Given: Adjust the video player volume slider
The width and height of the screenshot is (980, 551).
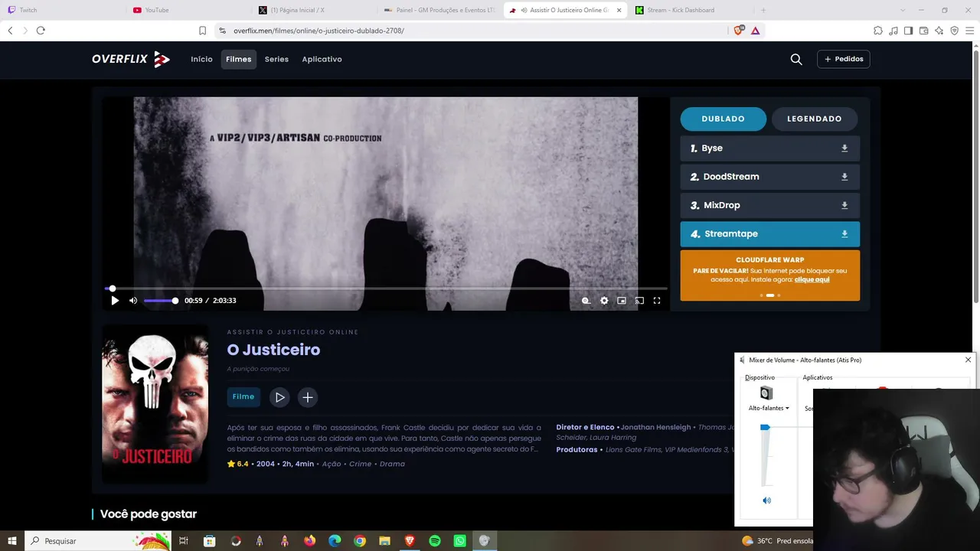Looking at the screenshot, I should 161,301.
